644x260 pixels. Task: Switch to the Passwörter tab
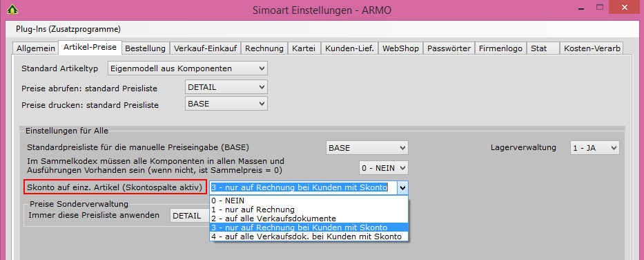click(449, 48)
